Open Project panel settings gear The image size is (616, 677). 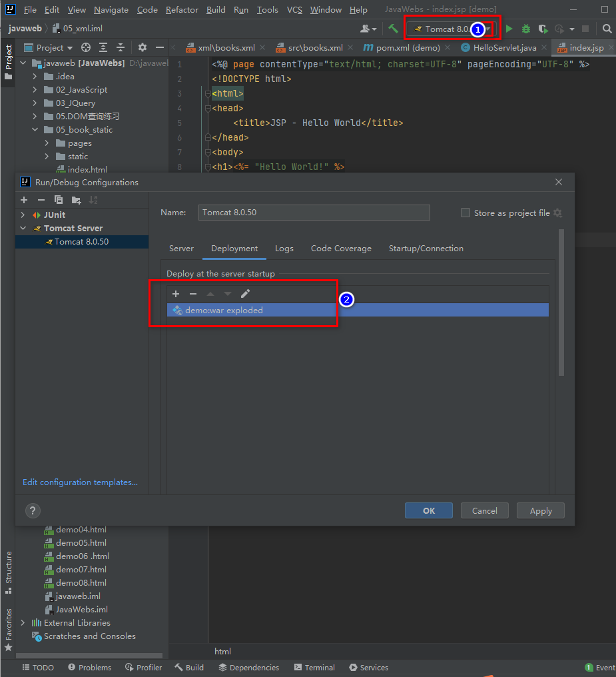[143, 47]
